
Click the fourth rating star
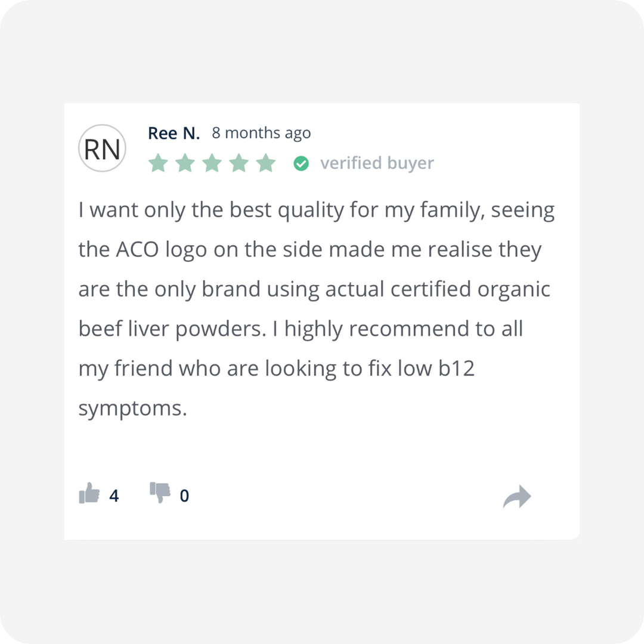(239, 163)
